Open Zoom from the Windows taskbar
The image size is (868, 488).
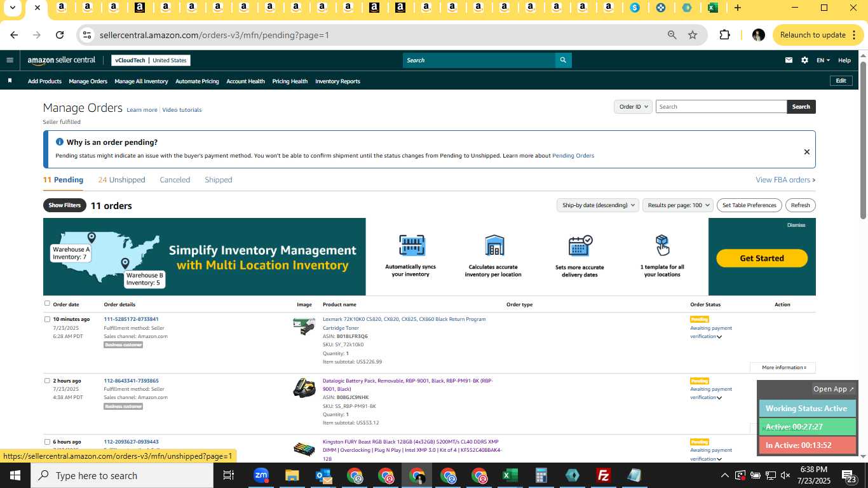point(261,475)
